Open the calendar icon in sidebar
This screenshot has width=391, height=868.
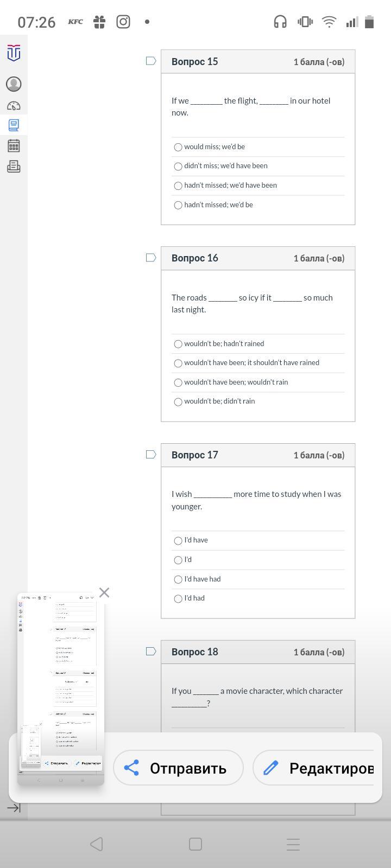click(x=14, y=145)
